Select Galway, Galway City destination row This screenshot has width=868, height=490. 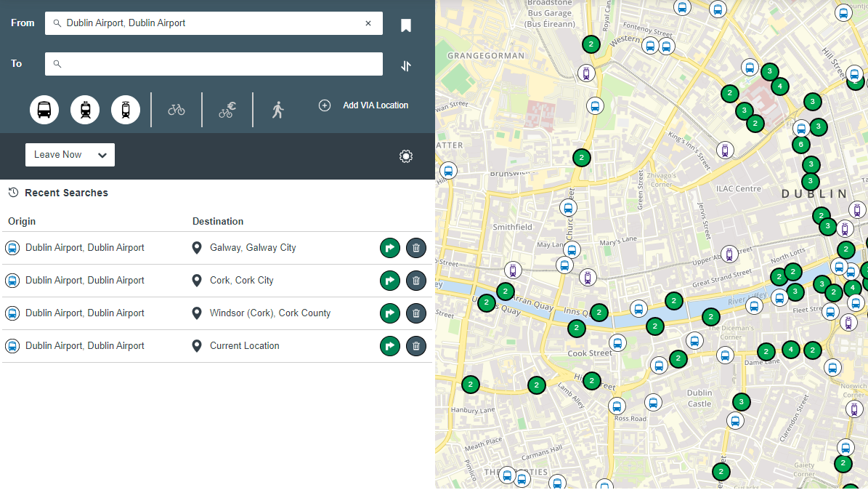tap(253, 248)
